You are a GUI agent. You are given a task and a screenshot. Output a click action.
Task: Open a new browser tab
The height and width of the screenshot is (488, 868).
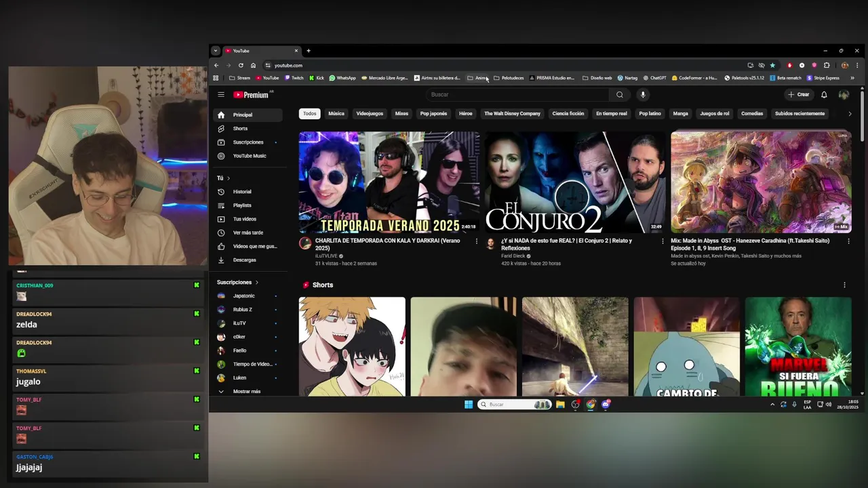coord(309,51)
